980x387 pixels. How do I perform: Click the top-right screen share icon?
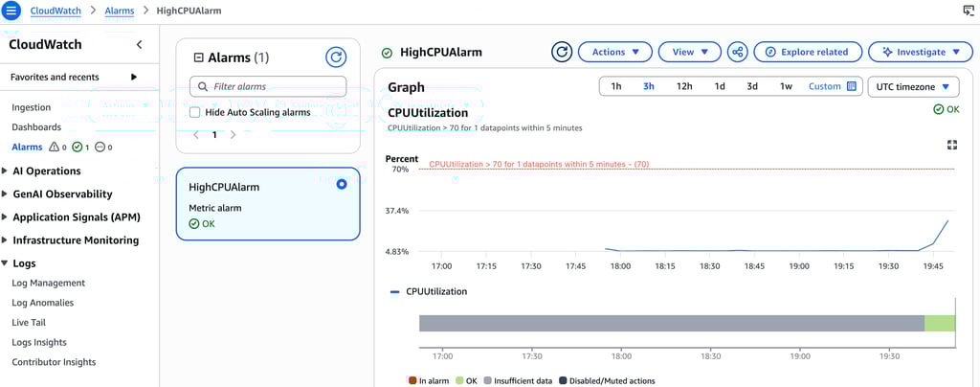point(969,11)
